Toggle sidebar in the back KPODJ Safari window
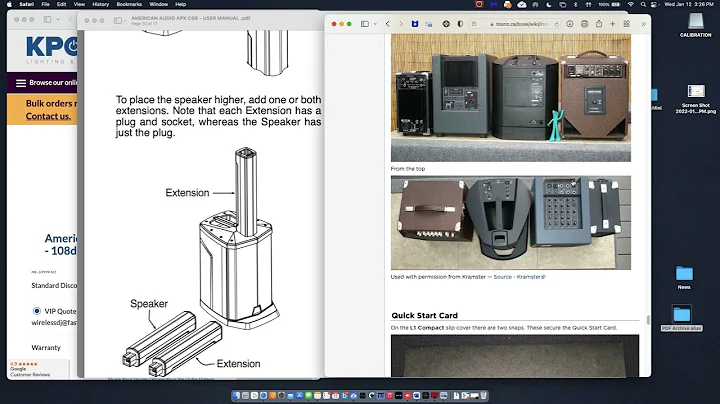Image resolution: width=720 pixels, height=404 pixels. pyautogui.click(x=47, y=19)
